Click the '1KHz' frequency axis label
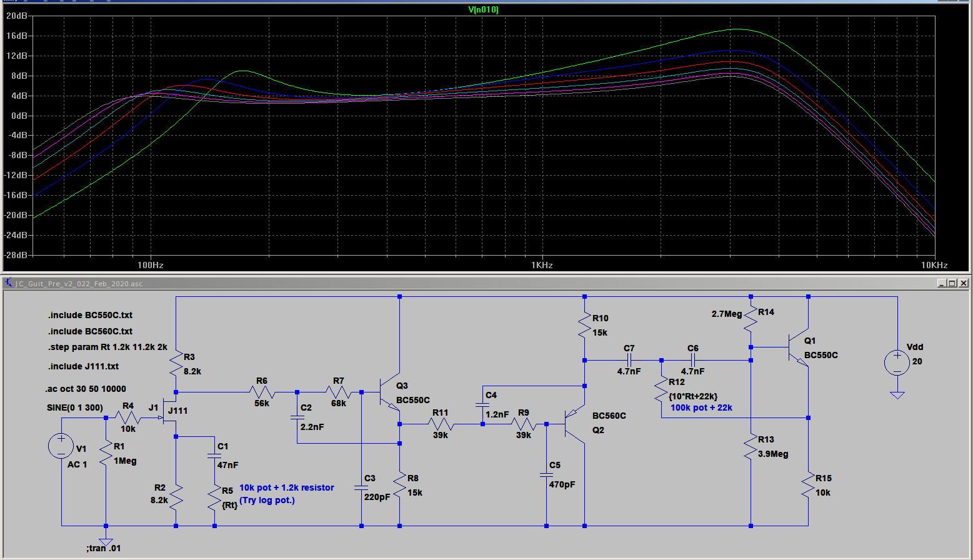Viewport: 973px width, 560px height. point(542,265)
